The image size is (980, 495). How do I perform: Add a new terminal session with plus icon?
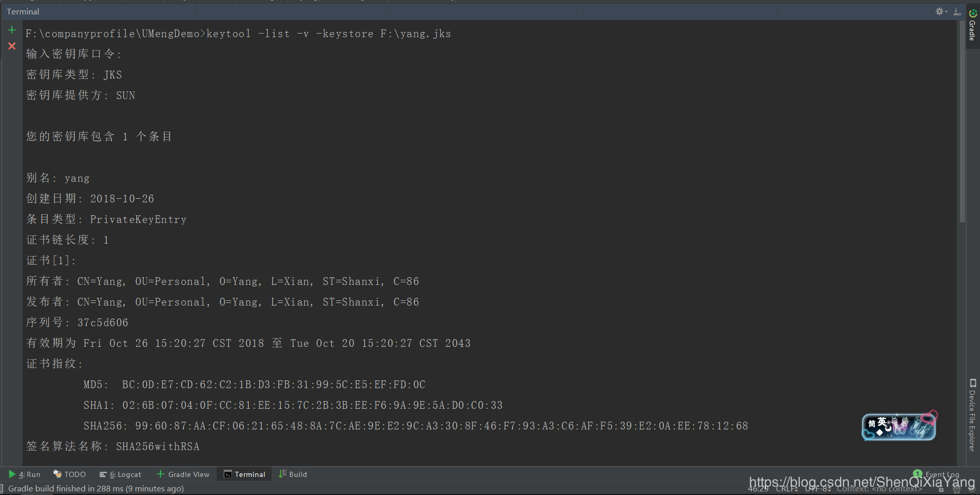[x=12, y=30]
